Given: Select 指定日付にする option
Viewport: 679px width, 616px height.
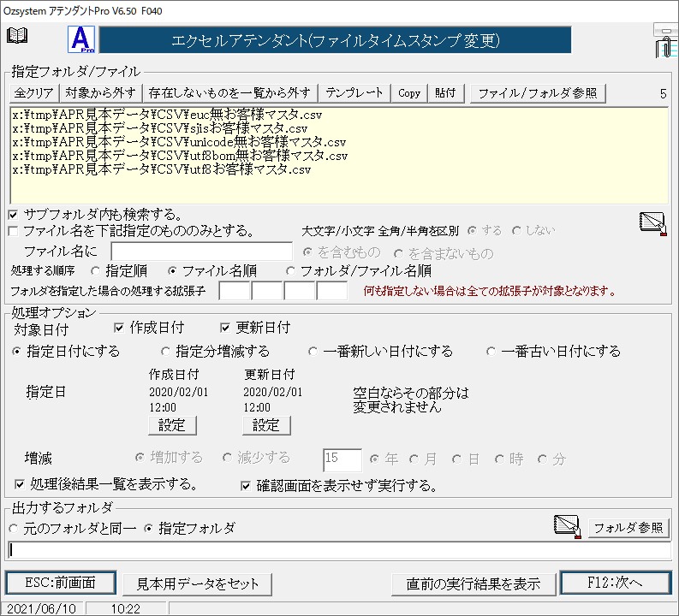Looking at the screenshot, I should (x=16, y=352).
